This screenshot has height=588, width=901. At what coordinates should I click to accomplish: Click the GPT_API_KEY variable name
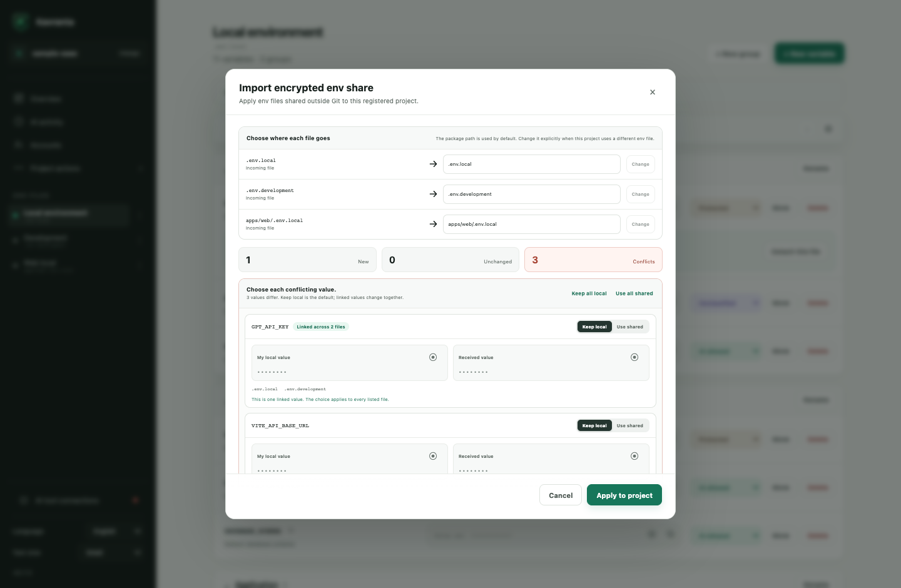coord(270,327)
